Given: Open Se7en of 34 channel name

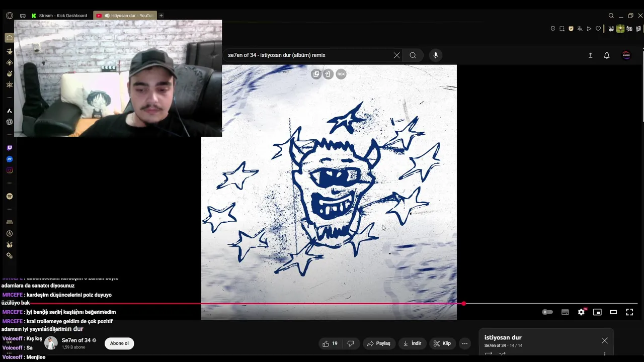Looking at the screenshot, I should pyautogui.click(x=76, y=340).
